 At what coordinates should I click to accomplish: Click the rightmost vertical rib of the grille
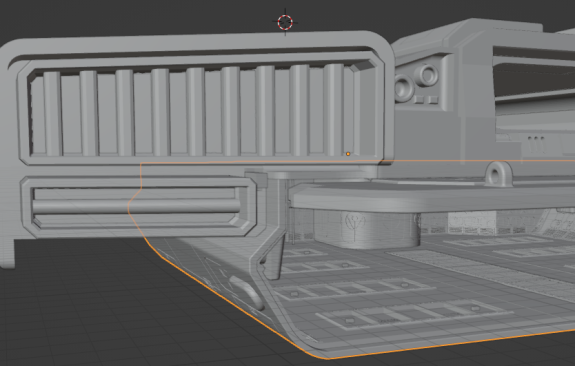pos(334,110)
